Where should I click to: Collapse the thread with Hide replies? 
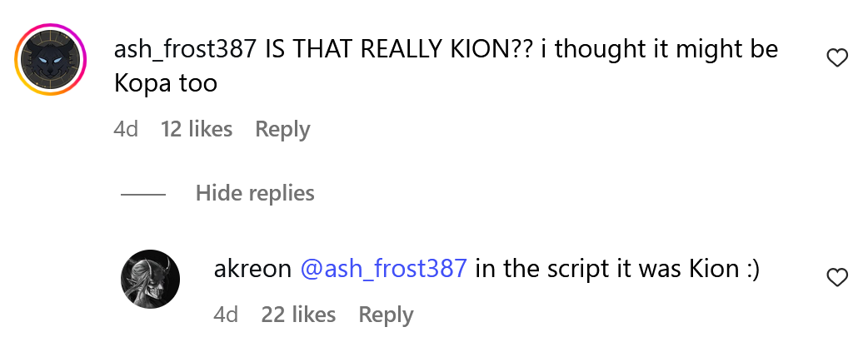coord(255,193)
